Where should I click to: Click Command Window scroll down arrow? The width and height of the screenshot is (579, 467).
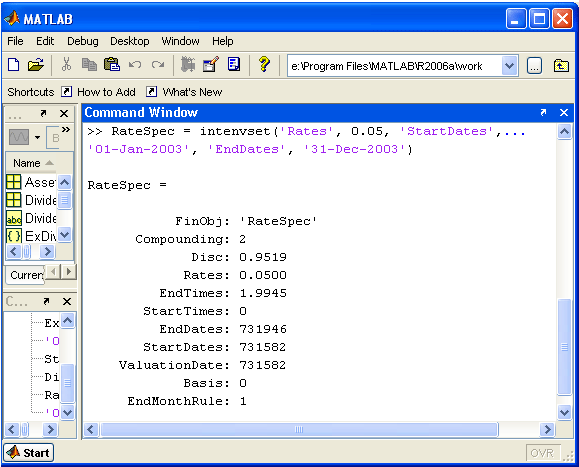pos(565,412)
